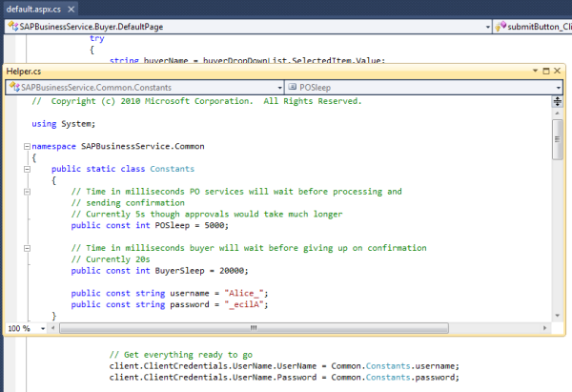Click the Helper.cs peek window title
The height and width of the screenshot is (392, 572).
24,72
